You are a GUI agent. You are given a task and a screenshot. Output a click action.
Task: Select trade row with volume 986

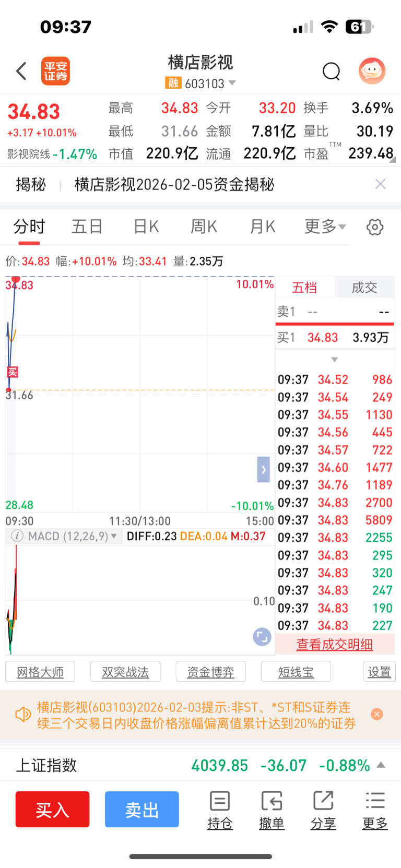point(335,379)
